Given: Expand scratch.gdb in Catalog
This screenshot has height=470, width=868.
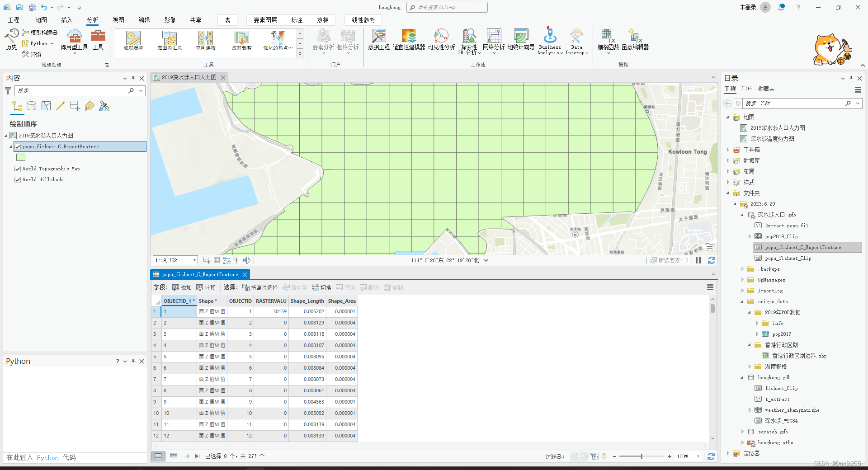Looking at the screenshot, I should pos(742,432).
